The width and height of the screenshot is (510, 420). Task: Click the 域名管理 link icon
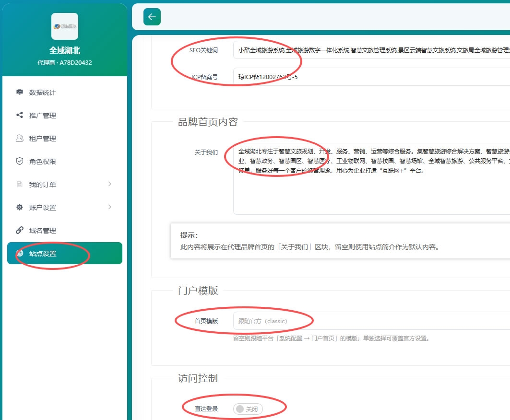pyautogui.click(x=20, y=230)
